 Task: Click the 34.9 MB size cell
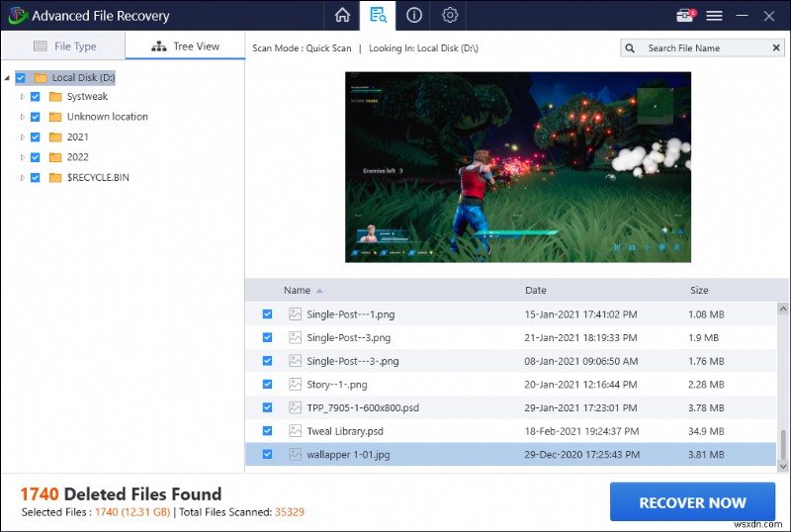[x=706, y=431]
